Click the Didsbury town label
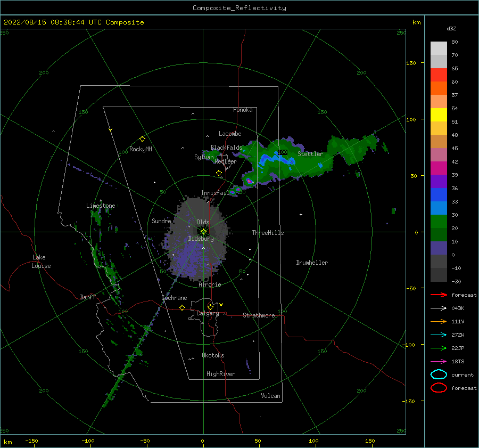 201,239
